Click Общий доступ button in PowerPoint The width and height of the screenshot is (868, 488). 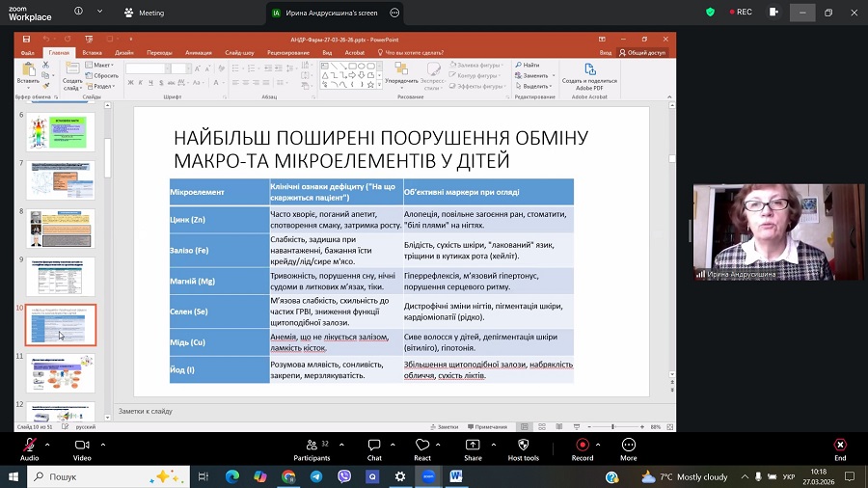(x=643, y=53)
